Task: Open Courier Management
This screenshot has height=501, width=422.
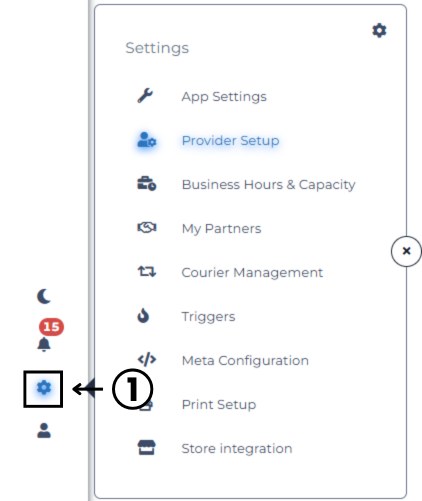Action: click(x=252, y=273)
